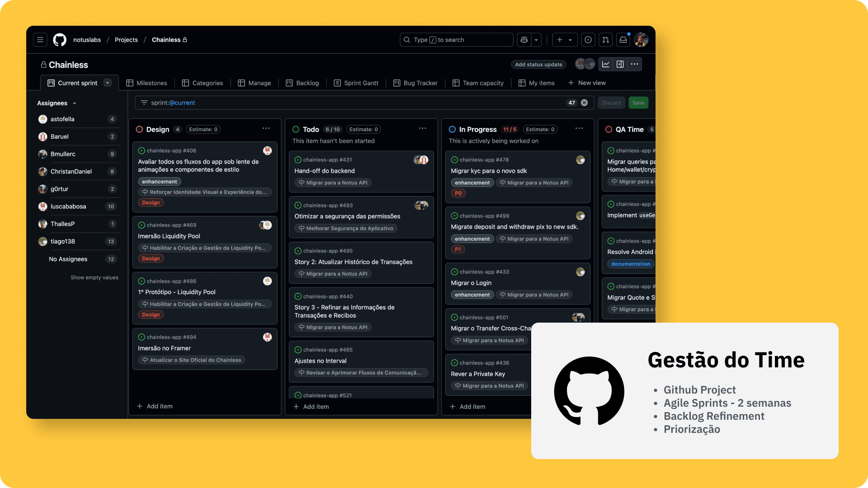Viewport: 868px width, 488px height.
Task: Switch to the Categories tab
Action: tap(203, 83)
